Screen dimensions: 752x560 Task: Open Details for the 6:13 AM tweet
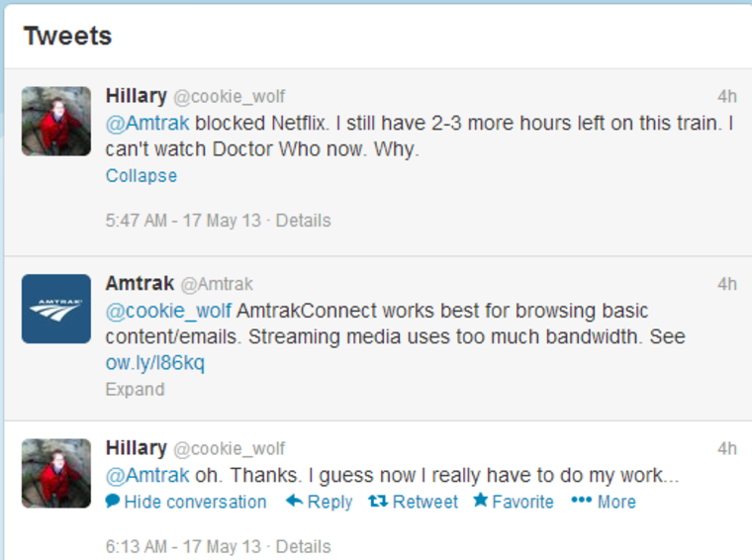point(303,546)
